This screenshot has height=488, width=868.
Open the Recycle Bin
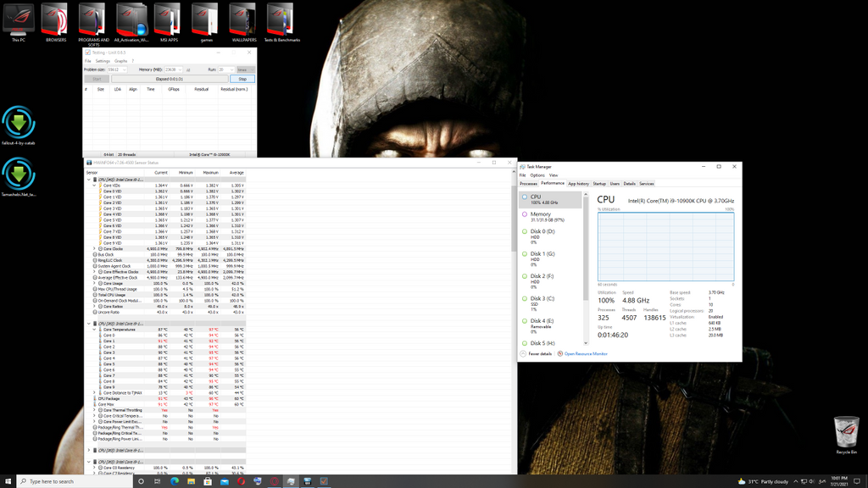pos(845,432)
